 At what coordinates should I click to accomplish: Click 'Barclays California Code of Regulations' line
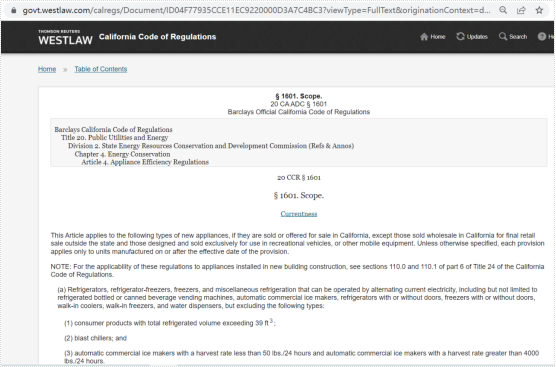[x=113, y=129]
